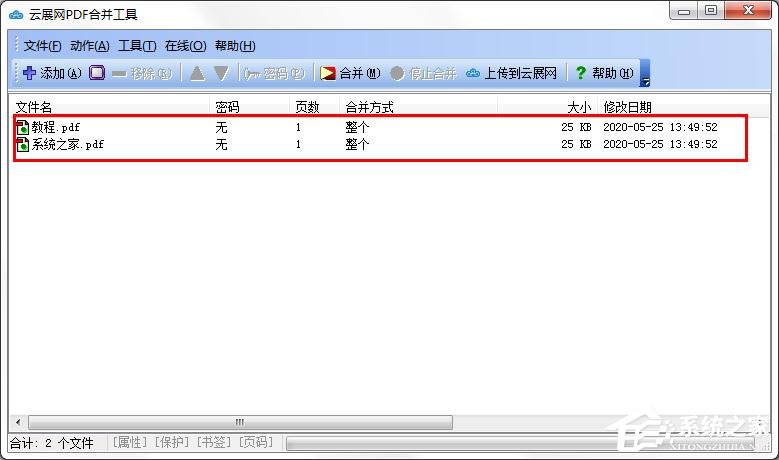Click the purple square icon beside Add
Image resolution: width=779 pixels, height=460 pixels.
tap(97, 73)
